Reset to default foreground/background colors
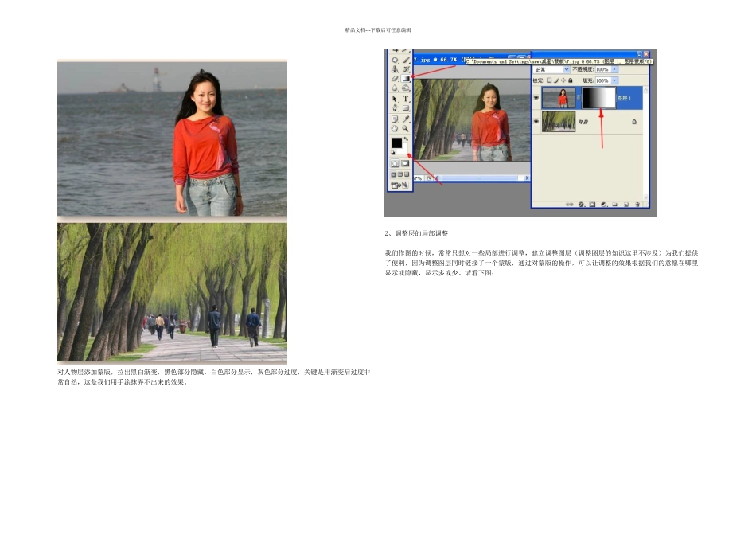Image resolution: width=756 pixels, height=535 pixels. (393, 152)
